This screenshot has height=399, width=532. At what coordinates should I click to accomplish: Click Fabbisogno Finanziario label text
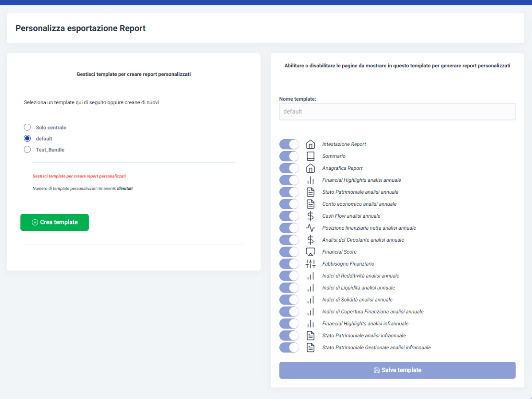(348, 264)
